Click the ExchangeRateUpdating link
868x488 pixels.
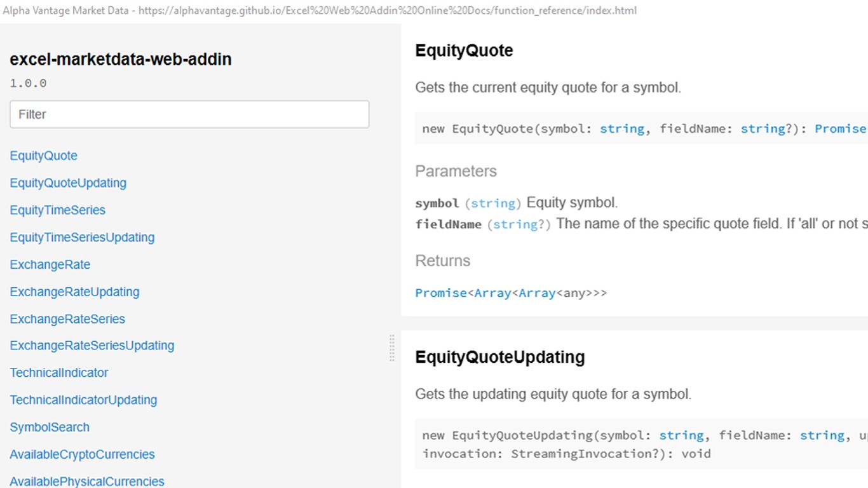tap(74, 292)
